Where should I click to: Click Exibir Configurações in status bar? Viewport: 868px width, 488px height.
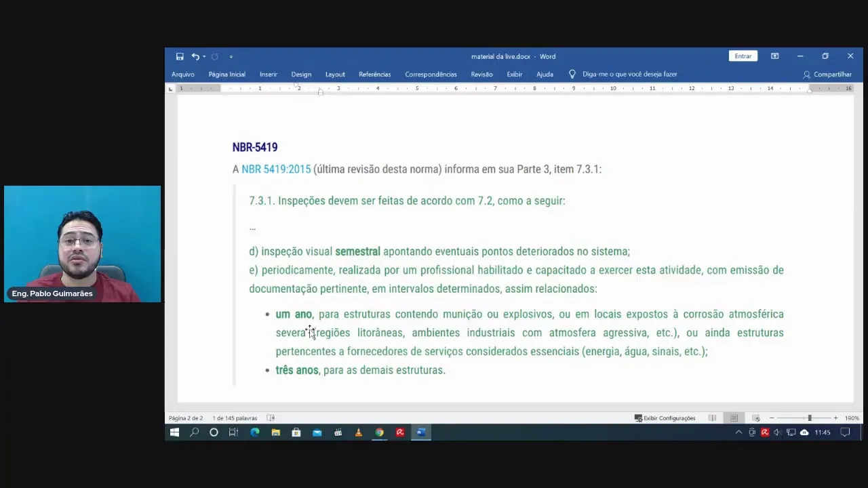[665, 418]
